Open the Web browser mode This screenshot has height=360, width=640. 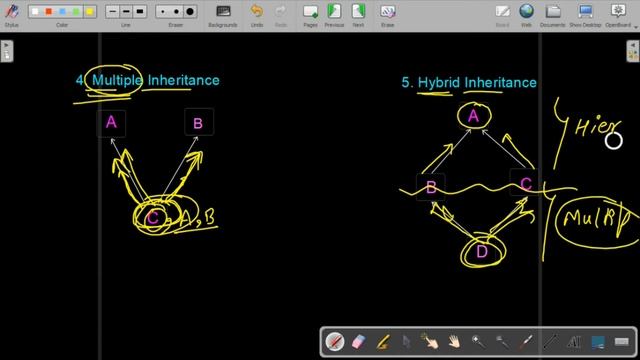pyautogui.click(x=526, y=15)
